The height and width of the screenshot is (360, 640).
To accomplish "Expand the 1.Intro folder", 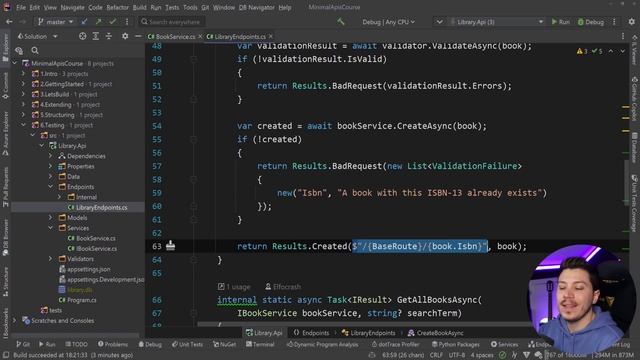I will coord(23,74).
